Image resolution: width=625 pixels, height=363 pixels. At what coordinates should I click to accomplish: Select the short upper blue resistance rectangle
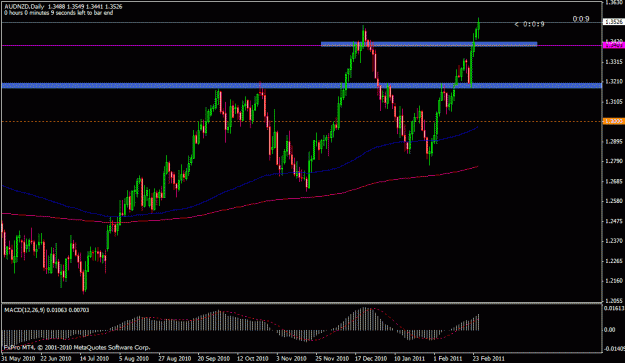click(429, 44)
